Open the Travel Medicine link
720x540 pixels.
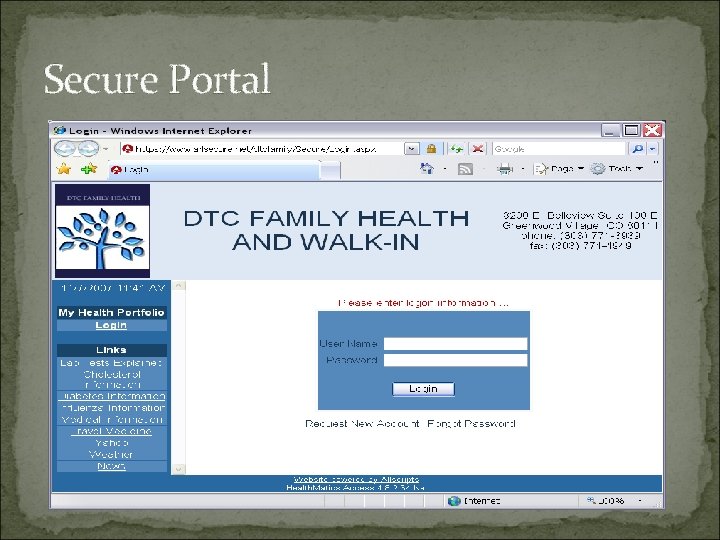pyautogui.click(x=112, y=431)
